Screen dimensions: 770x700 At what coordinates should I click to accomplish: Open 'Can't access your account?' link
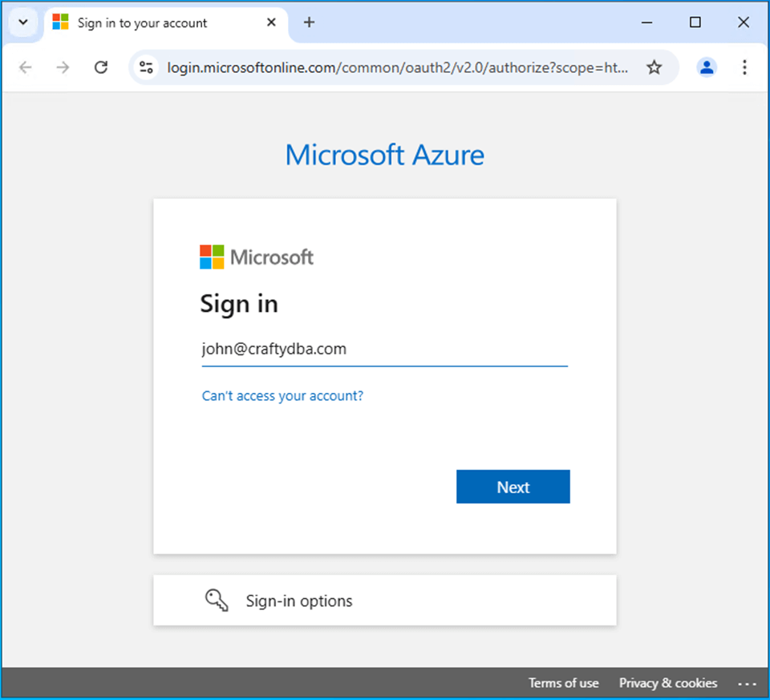[282, 395]
